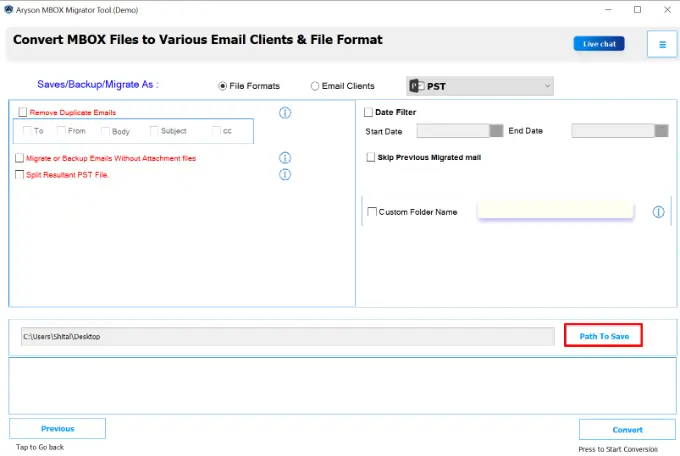The width and height of the screenshot is (680, 456).
Task: Click info icon beside Without Attachment files option
Action: tap(285, 158)
